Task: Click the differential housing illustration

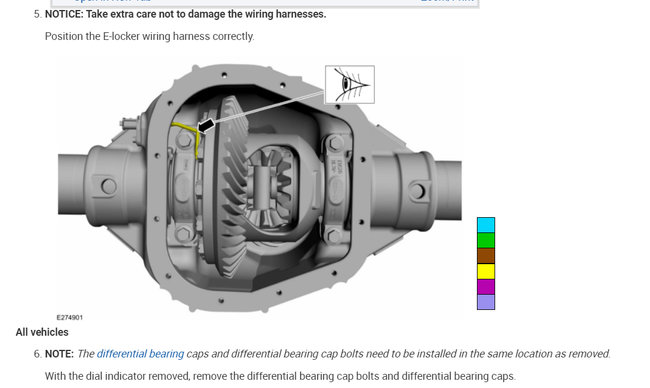Action: (x=260, y=188)
